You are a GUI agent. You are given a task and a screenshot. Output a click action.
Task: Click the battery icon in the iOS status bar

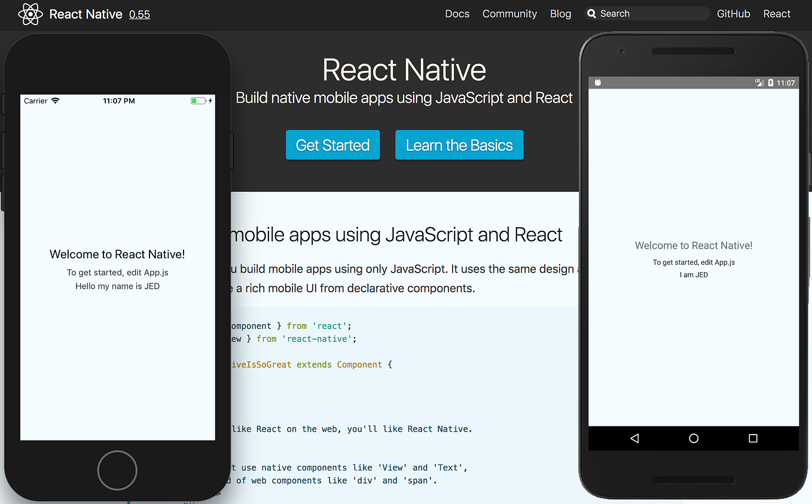pyautogui.click(x=198, y=100)
